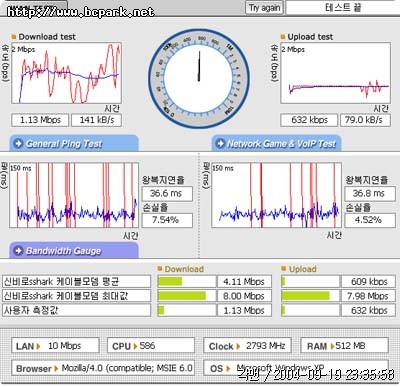The width and height of the screenshot is (400, 387).
Task: Click the 7.98 Mbps upload progress bar
Action: [x=310, y=296]
